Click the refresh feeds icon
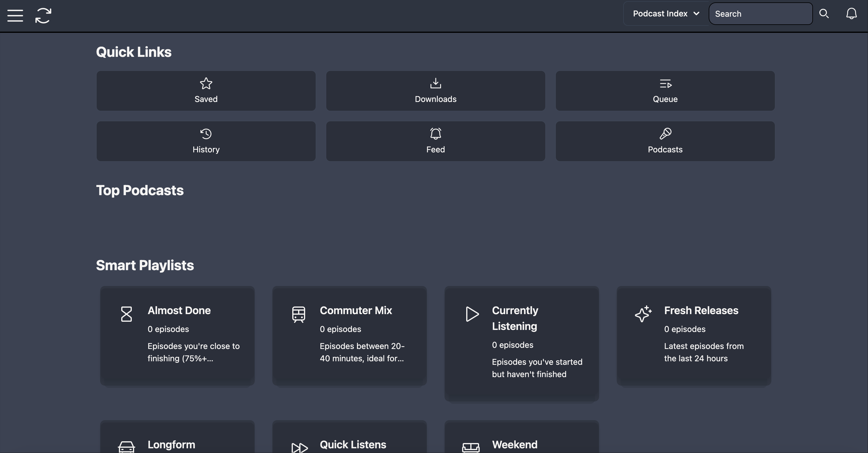The width and height of the screenshot is (868, 453). point(43,16)
